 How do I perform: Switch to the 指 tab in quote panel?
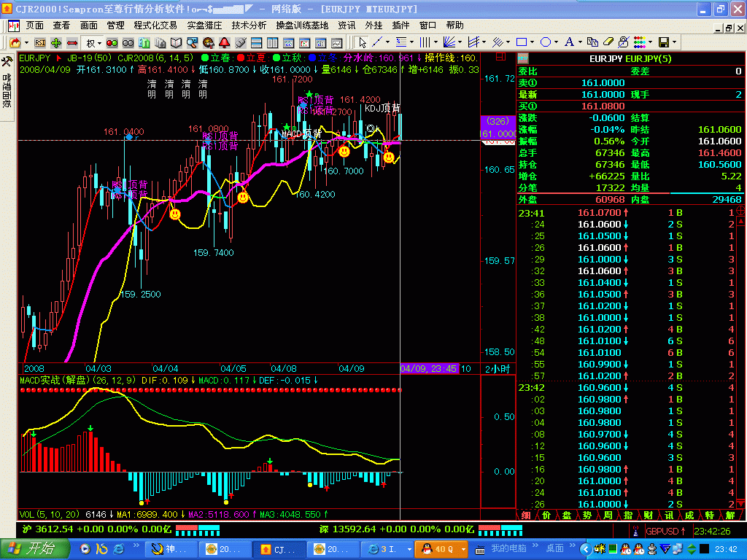(x=628, y=516)
